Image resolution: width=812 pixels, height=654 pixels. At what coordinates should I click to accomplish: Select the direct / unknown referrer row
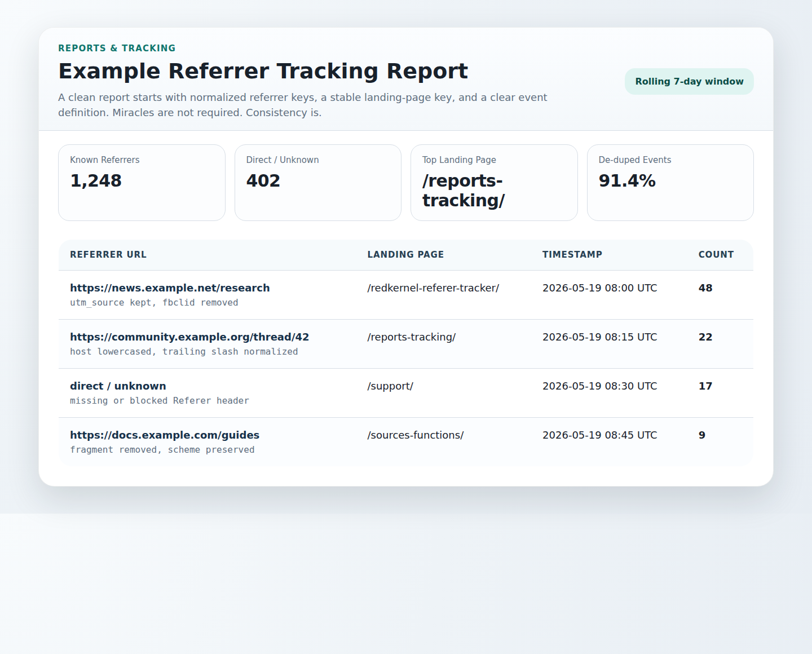pos(406,393)
